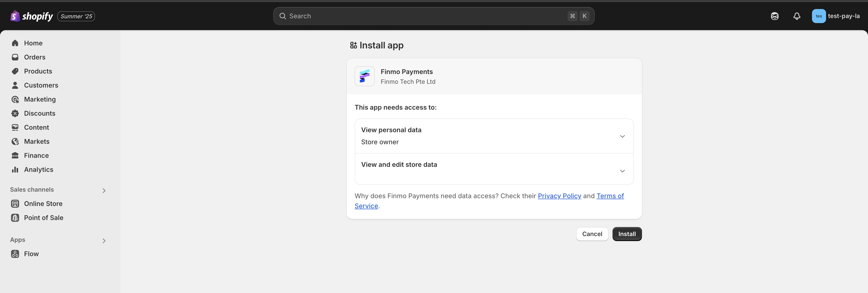Click the Orders inbox icon

point(15,57)
